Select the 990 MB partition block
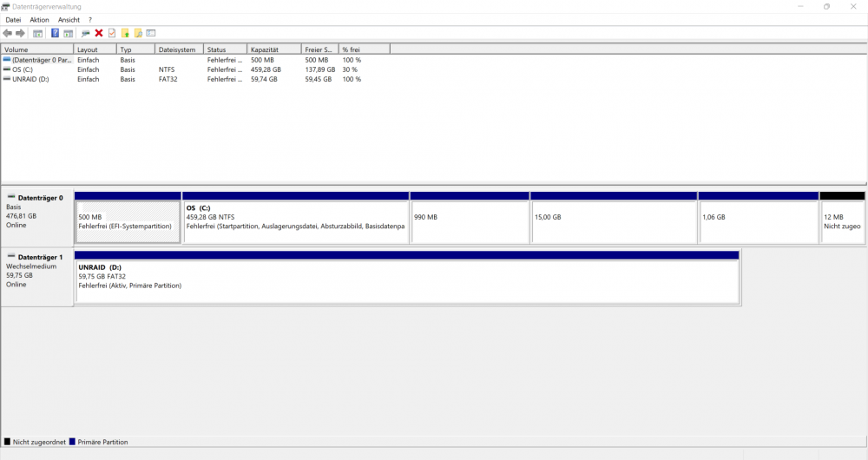The image size is (868, 460). [x=470, y=218]
